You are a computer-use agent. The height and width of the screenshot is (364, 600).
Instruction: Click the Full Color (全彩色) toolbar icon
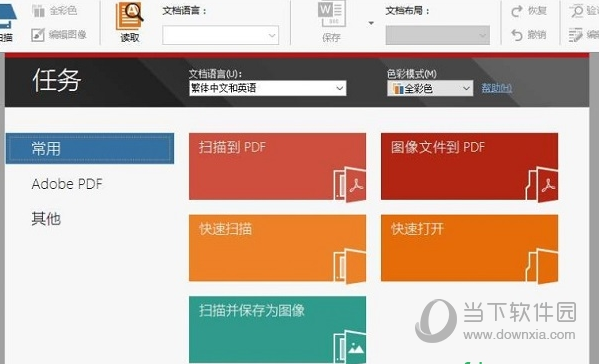click(x=38, y=11)
